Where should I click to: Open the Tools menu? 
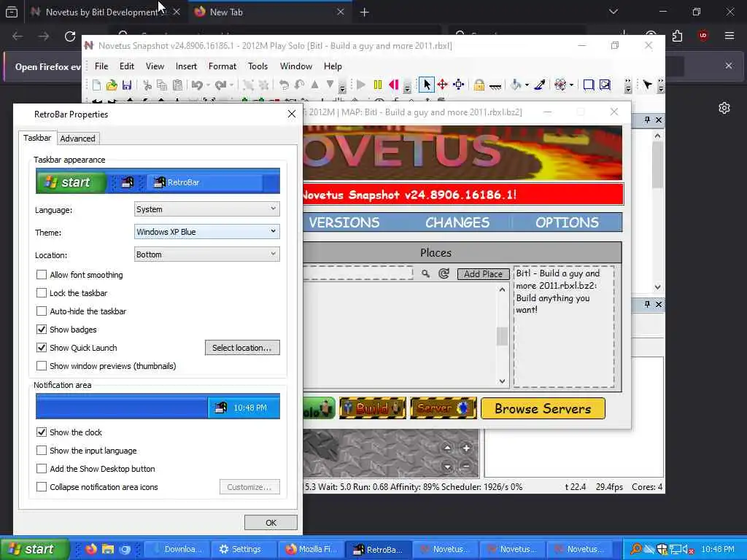pos(258,66)
